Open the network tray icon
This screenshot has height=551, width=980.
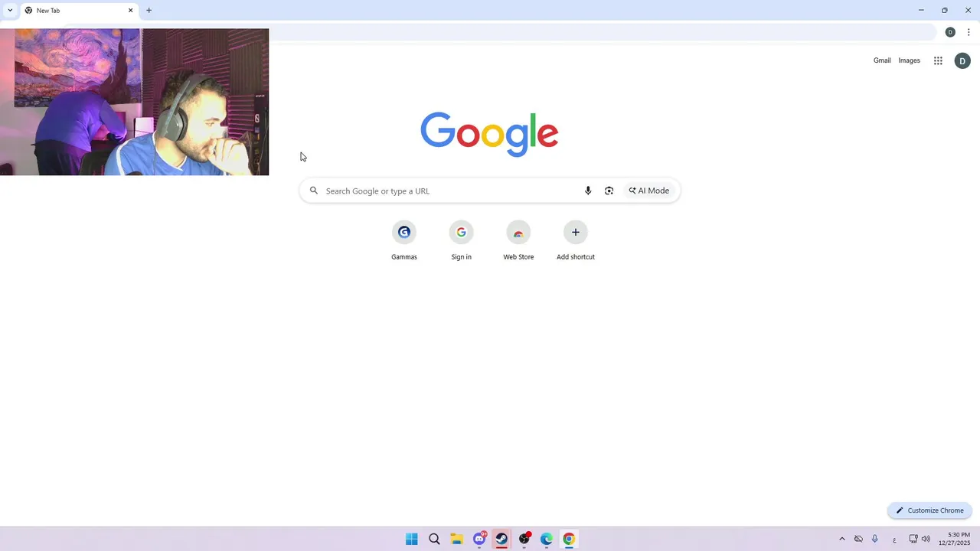point(913,539)
